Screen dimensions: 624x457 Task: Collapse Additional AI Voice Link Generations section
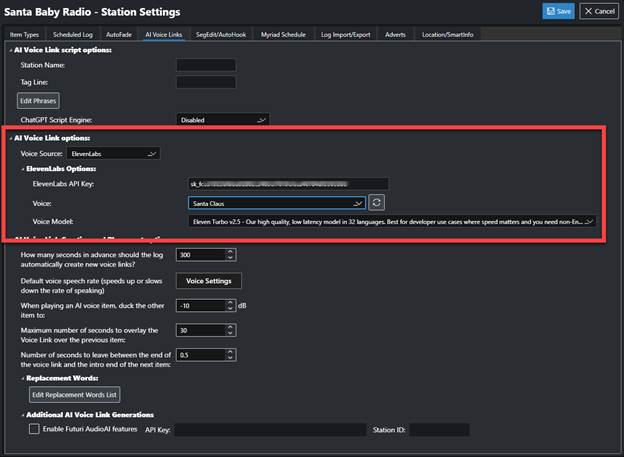[23, 415]
